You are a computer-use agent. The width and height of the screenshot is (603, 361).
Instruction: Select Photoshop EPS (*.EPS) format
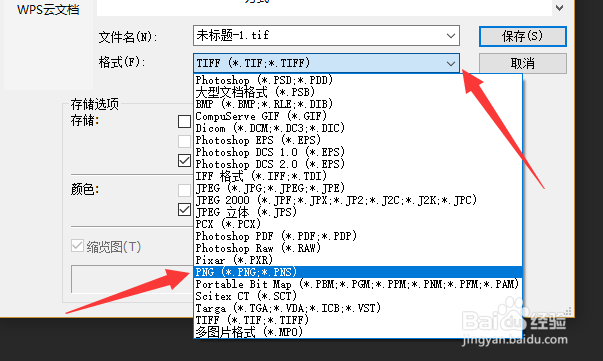click(x=358, y=140)
